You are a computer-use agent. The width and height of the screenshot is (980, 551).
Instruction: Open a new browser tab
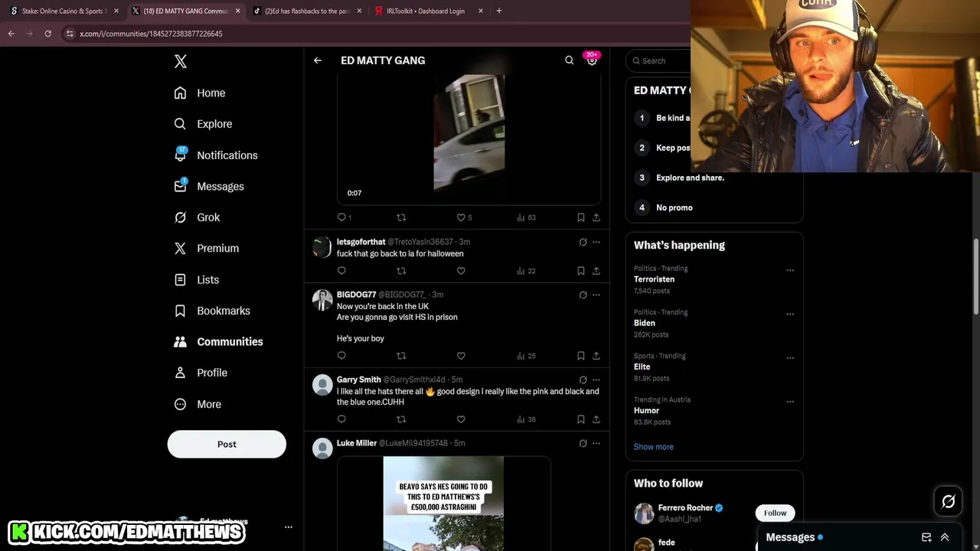(499, 11)
